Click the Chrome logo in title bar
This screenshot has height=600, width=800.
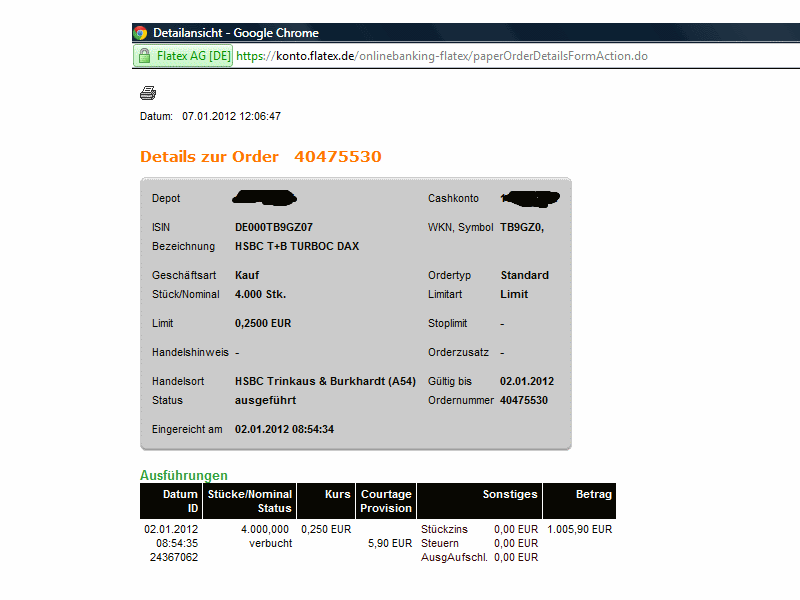[x=140, y=33]
